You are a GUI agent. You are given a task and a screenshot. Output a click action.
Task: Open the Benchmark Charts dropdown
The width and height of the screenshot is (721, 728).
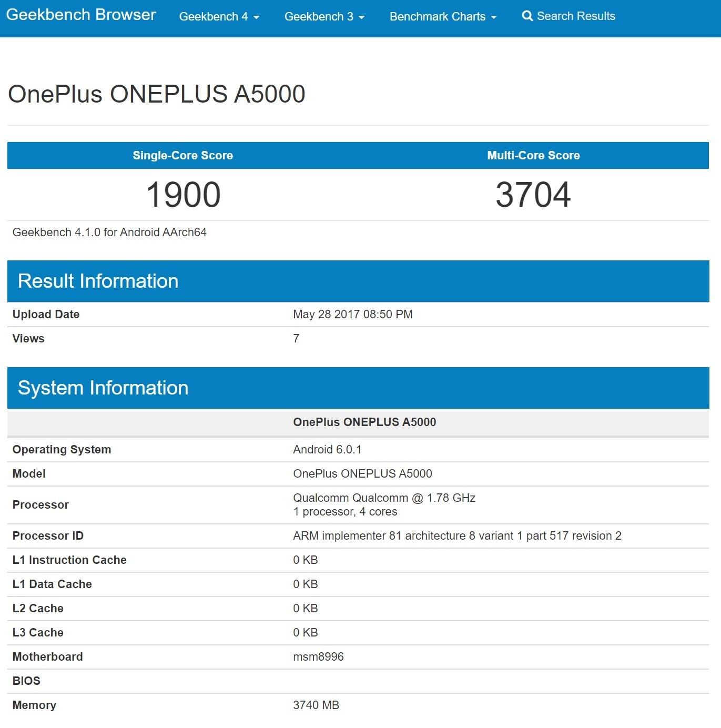(x=442, y=17)
